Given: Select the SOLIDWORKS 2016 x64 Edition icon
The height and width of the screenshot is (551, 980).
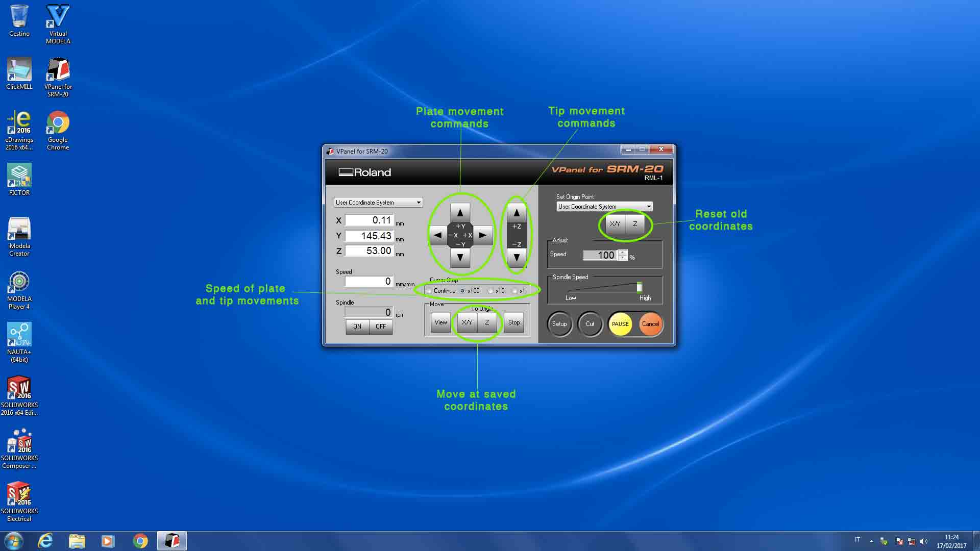Looking at the screenshot, I should [19, 396].
